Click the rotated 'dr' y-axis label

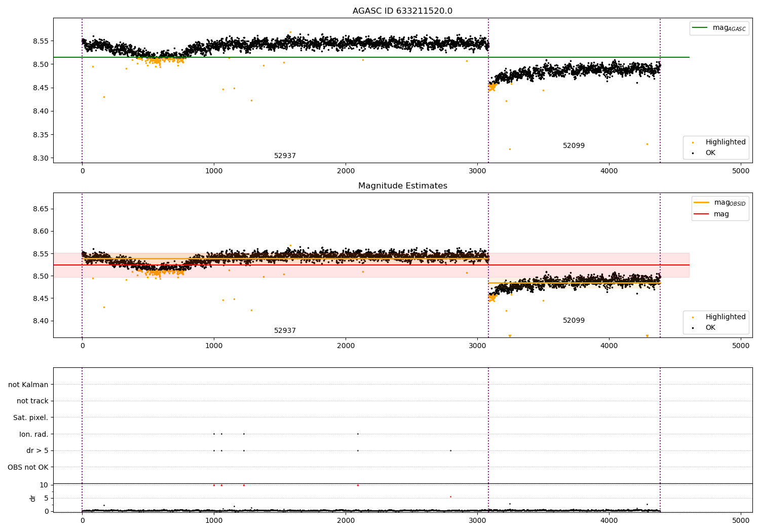[33, 498]
